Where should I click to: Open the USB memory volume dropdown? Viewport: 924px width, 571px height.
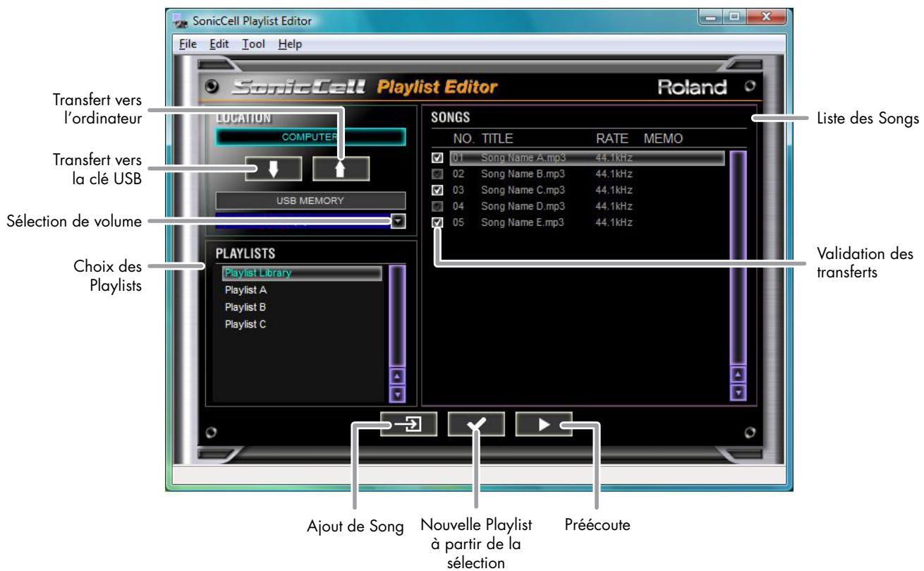pyautogui.click(x=399, y=221)
